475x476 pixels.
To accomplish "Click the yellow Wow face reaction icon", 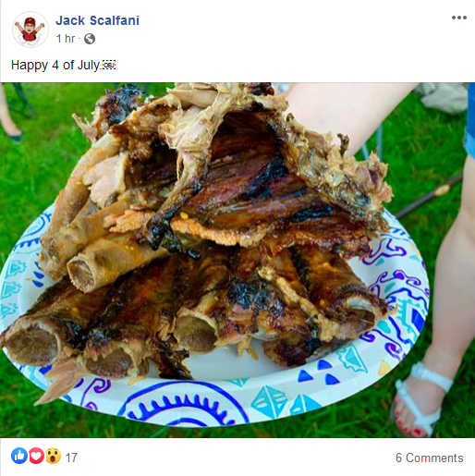I will click(53, 456).
